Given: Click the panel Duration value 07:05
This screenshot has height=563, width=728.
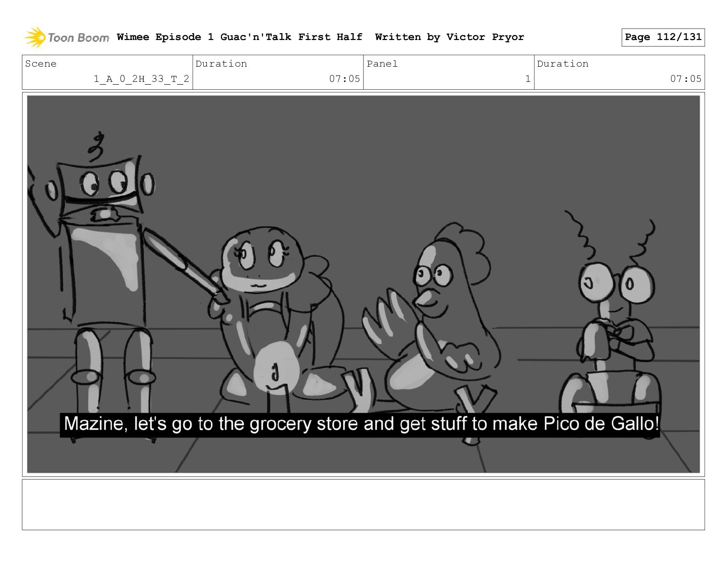Looking at the screenshot, I should point(686,79).
